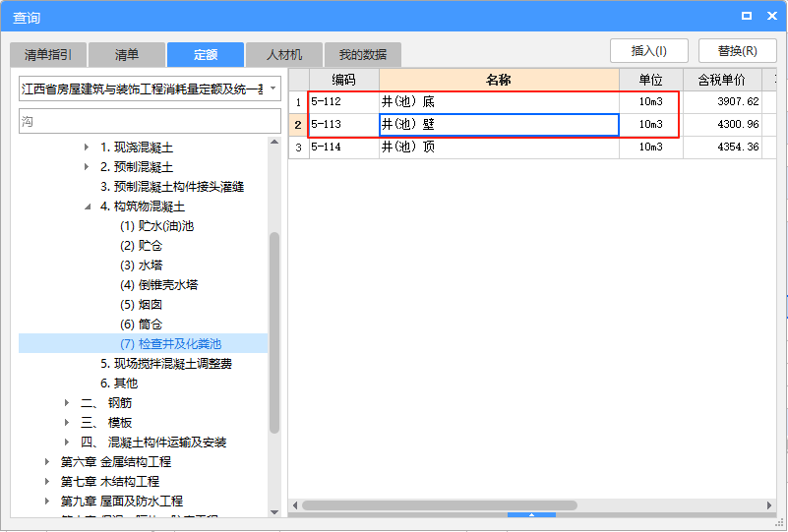Click tree scrollbar down arrow
This screenshot has height=532, width=788.
pos(274,512)
